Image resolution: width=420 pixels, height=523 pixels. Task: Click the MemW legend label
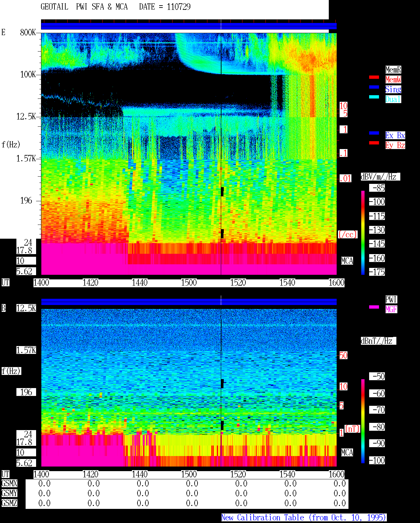(393, 79)
